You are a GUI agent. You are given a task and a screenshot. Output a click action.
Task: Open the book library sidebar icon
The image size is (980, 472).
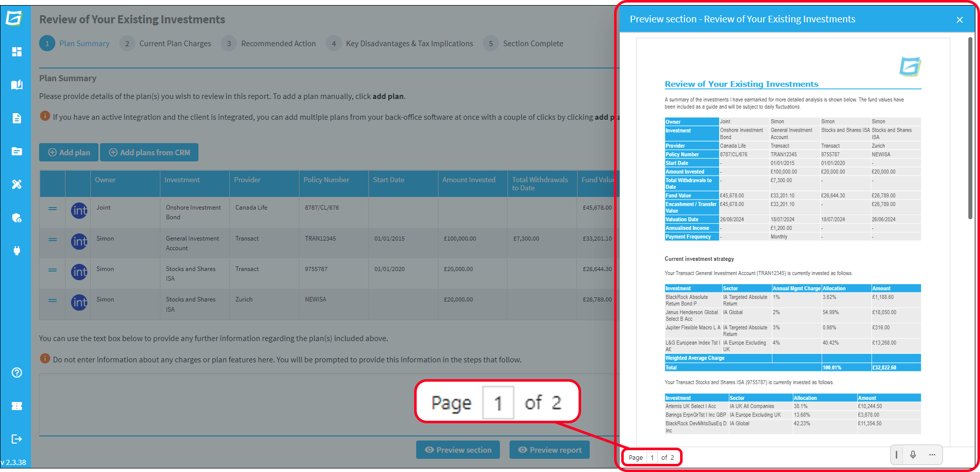pyautogui.click(x=17, y=85)
